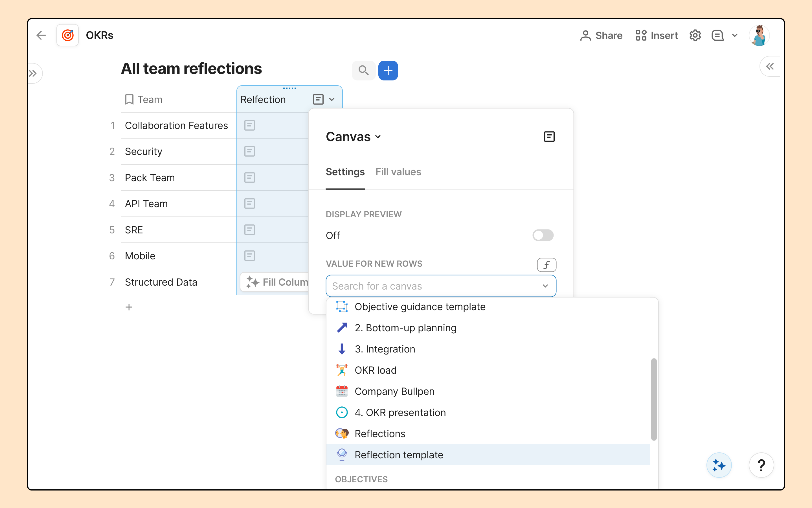
Task: Collapse the canvas search dropdown arrow
Action: [x=545, y=286]
